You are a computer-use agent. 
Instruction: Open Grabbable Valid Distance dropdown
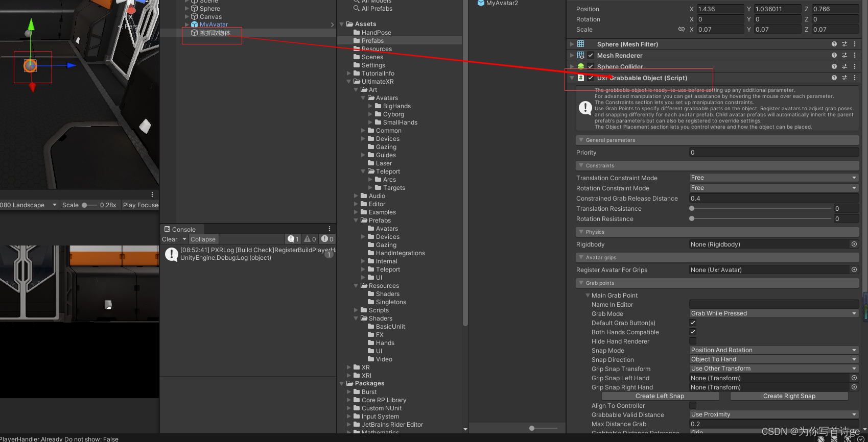(773, 414)
